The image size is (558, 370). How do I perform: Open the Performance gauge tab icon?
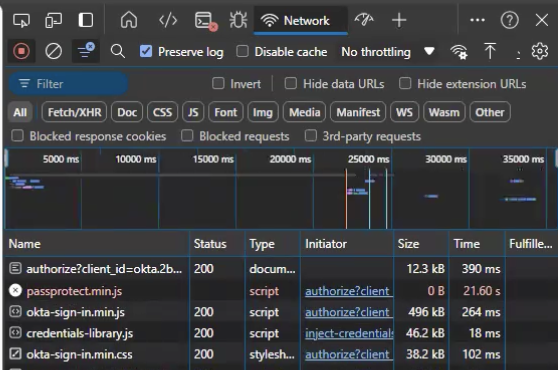[x=364, y=20]
